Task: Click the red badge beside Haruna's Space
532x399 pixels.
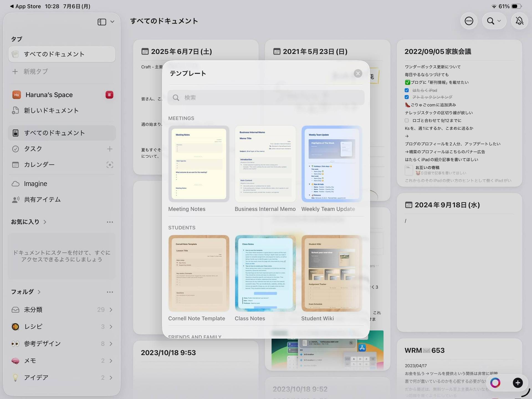Action: 109,95
